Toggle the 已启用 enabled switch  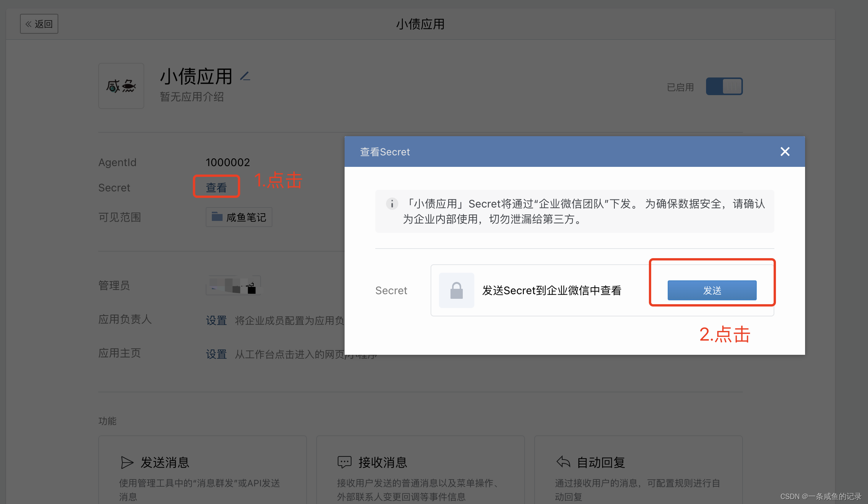724,86
